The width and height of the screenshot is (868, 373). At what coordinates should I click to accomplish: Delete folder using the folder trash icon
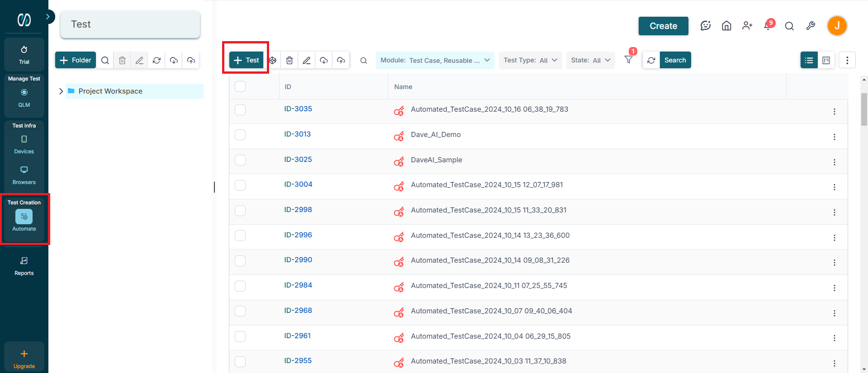122,60
